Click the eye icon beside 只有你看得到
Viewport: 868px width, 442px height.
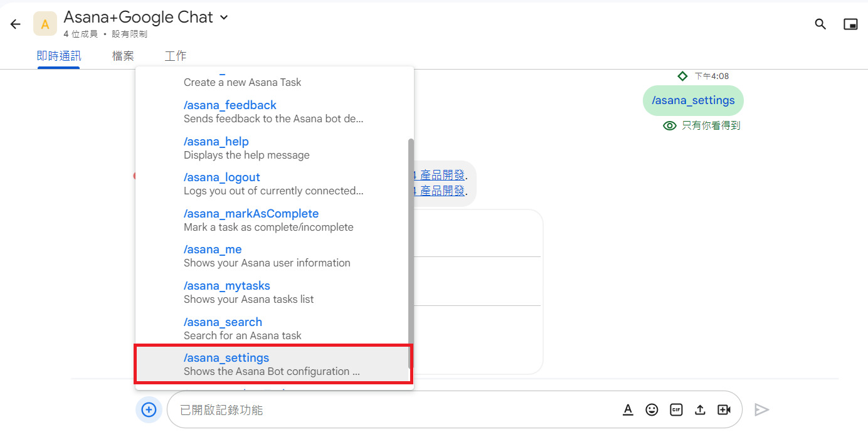(670, 126)
